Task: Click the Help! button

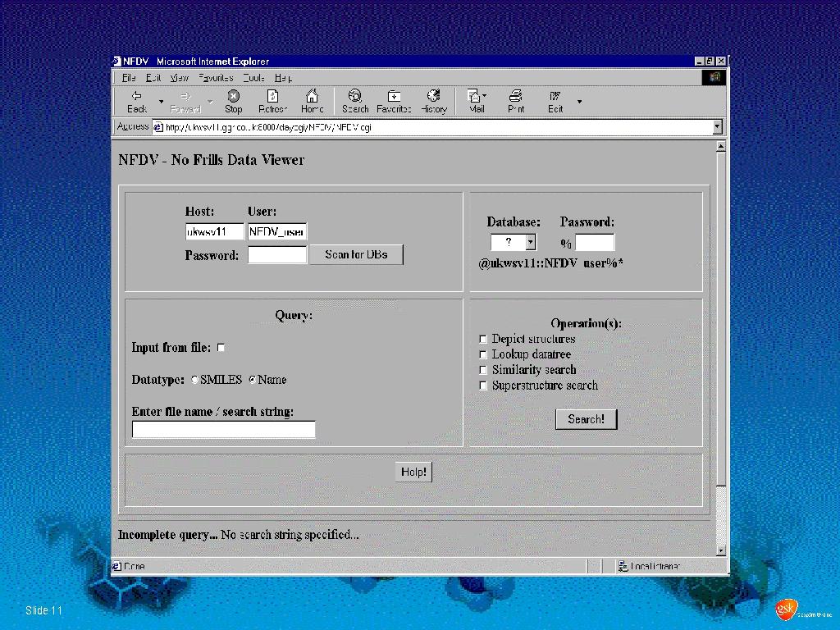Action: [413, 472]
